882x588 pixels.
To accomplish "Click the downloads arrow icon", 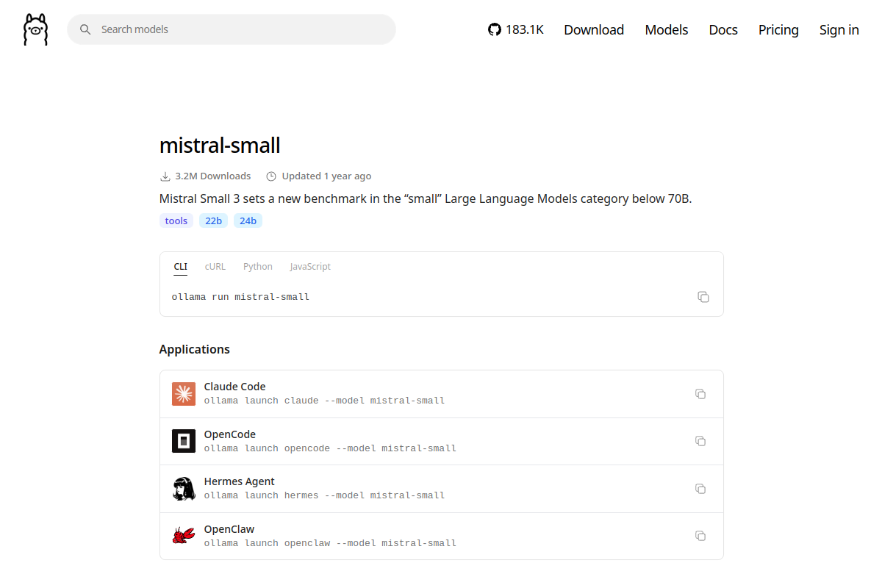I will [165, 176].
